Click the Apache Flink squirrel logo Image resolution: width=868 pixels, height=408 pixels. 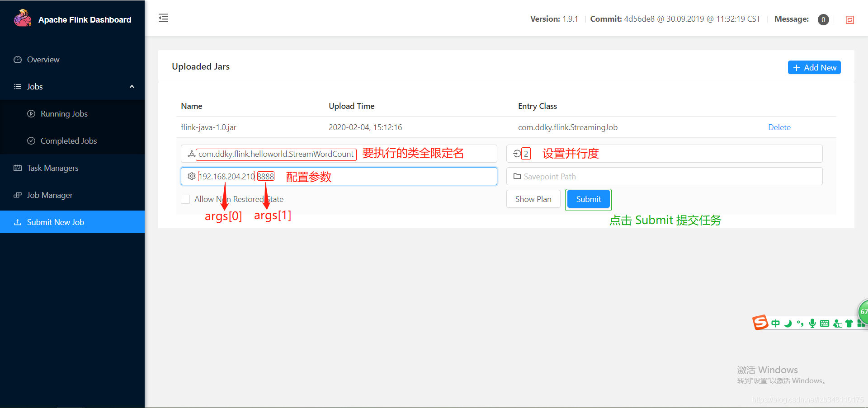click(23, 19)
